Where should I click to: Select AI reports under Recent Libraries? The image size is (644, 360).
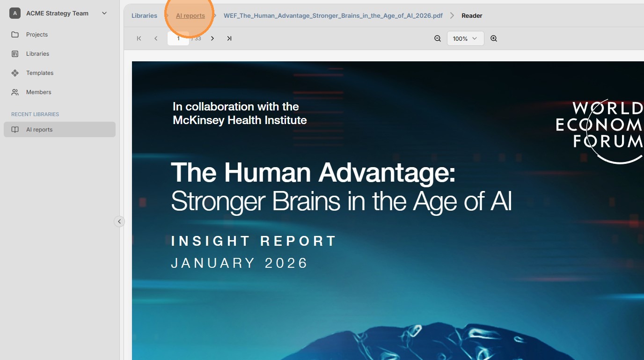pos(59,130)
